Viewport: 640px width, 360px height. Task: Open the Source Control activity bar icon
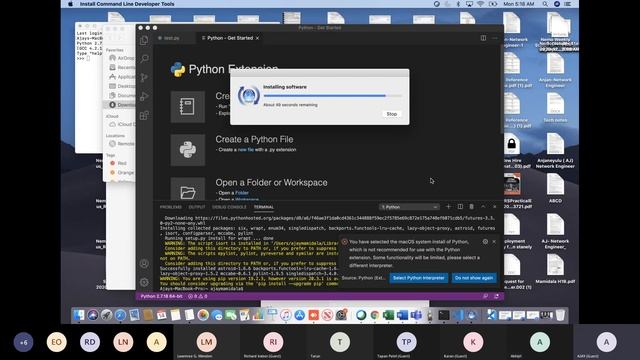[144, 78]
